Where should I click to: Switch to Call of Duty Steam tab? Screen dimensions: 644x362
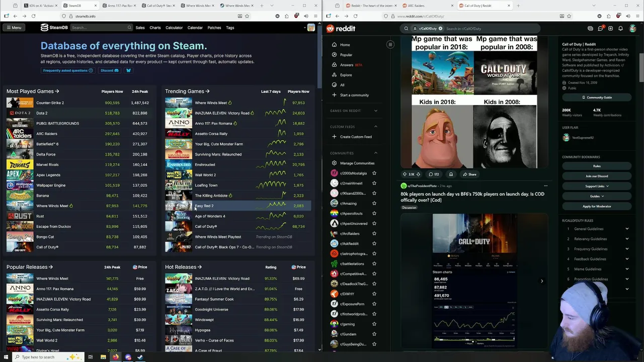pos(158,6)
